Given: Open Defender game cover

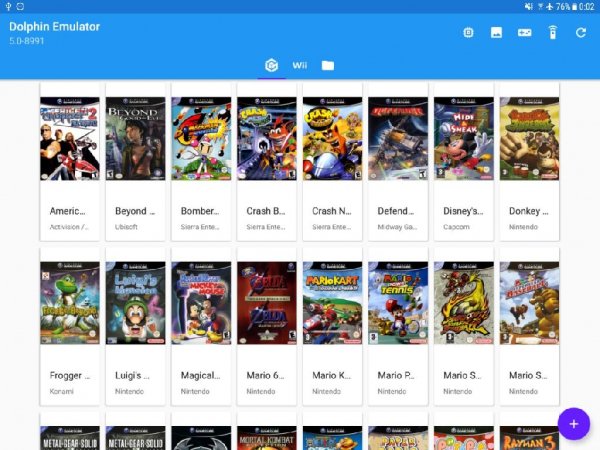Looking at the screenshot, I should [x=398, y=139].
